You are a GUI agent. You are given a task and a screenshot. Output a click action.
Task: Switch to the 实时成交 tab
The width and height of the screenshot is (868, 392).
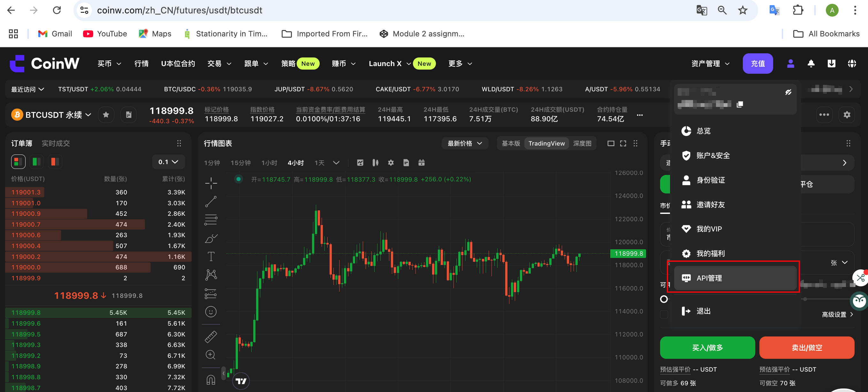[56, 143]
